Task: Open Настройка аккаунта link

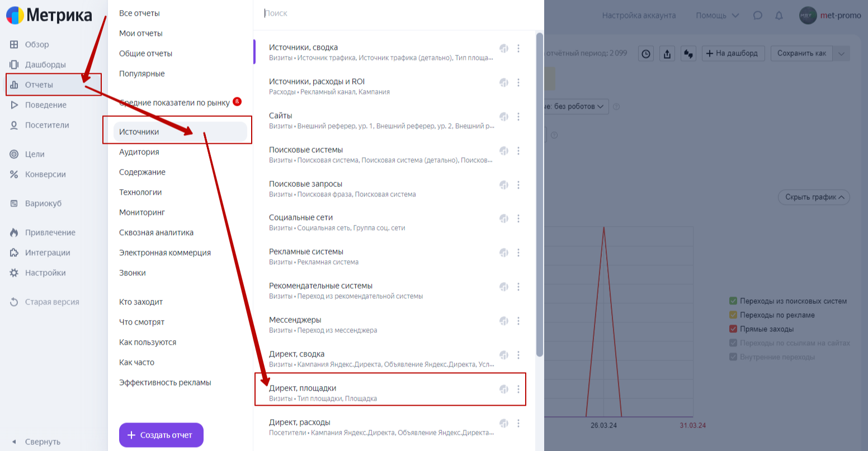Action: point(639,16)
